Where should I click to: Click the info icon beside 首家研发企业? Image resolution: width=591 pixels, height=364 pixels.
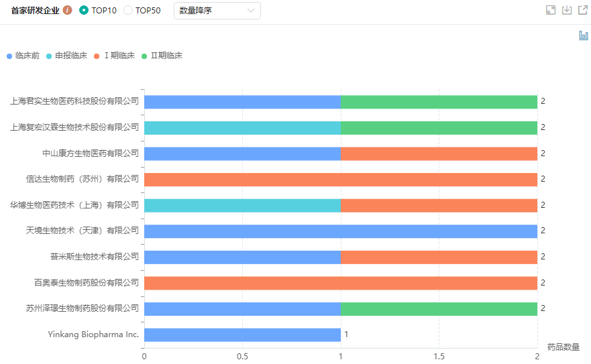pos(68,11)
